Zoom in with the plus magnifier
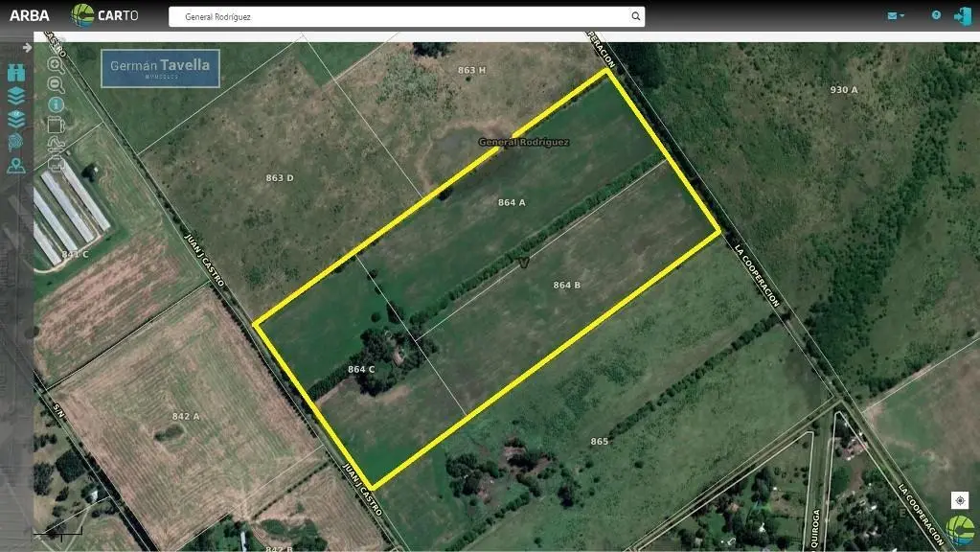Screen dimensions: 980x552 [56, 64]
